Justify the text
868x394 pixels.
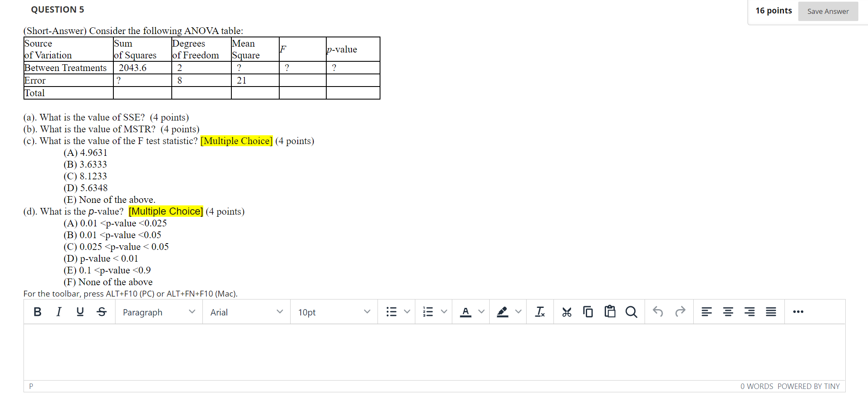tap(771, 312)
